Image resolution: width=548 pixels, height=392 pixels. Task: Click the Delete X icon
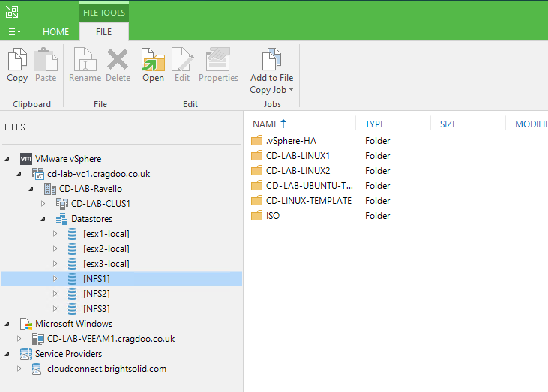[118, 59]
